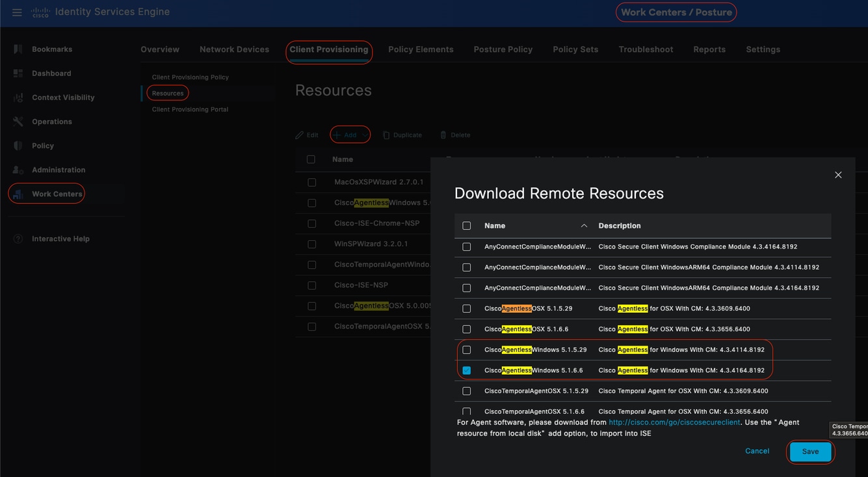868x477 pixels.
Task: Click the Cisco logo in header
Action: pos(40,12)
